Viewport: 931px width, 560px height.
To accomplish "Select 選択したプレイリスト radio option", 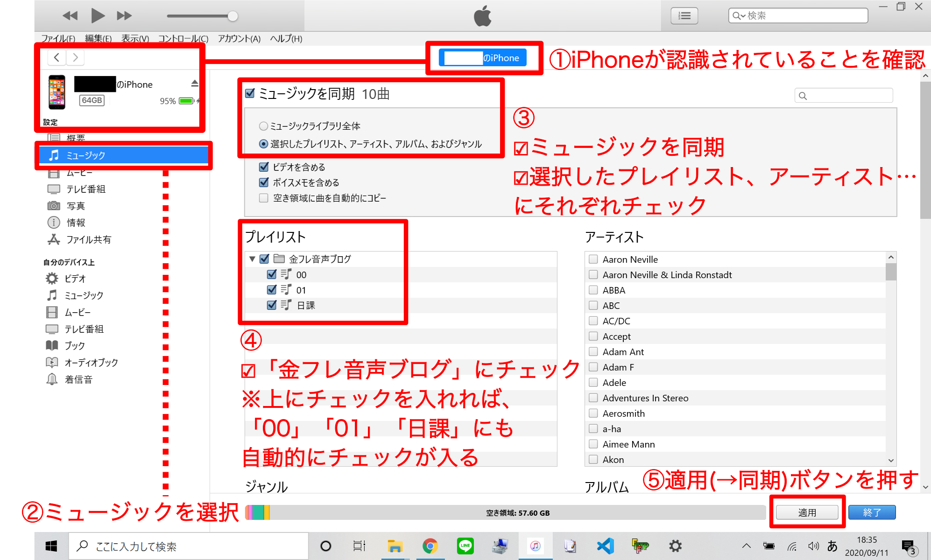I will point(263,144).
